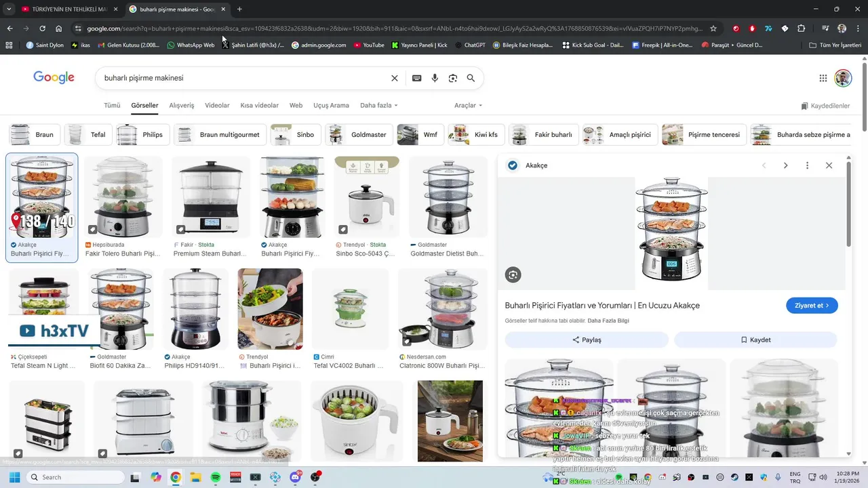
Task: Open Spotify from the taskbar
Action: coord(216,477)
